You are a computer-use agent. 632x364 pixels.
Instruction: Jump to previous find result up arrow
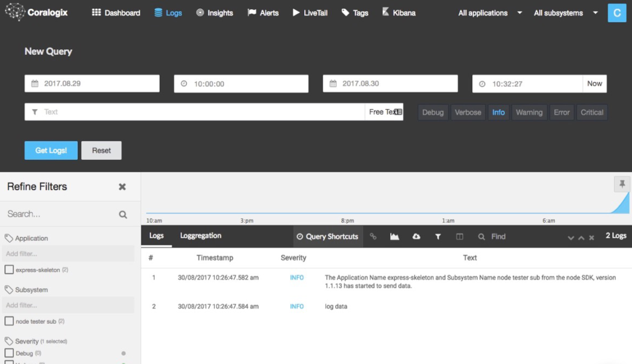coord(581,238)
